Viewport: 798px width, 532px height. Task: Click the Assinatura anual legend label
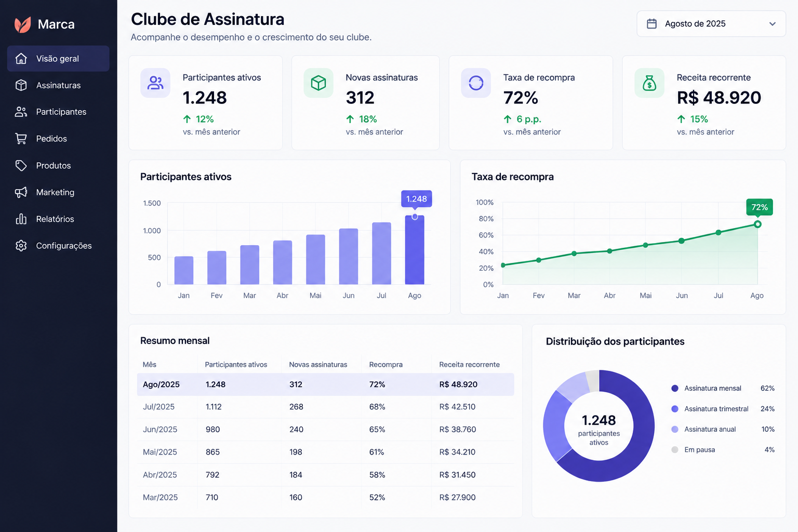click(x=710, y=429)
